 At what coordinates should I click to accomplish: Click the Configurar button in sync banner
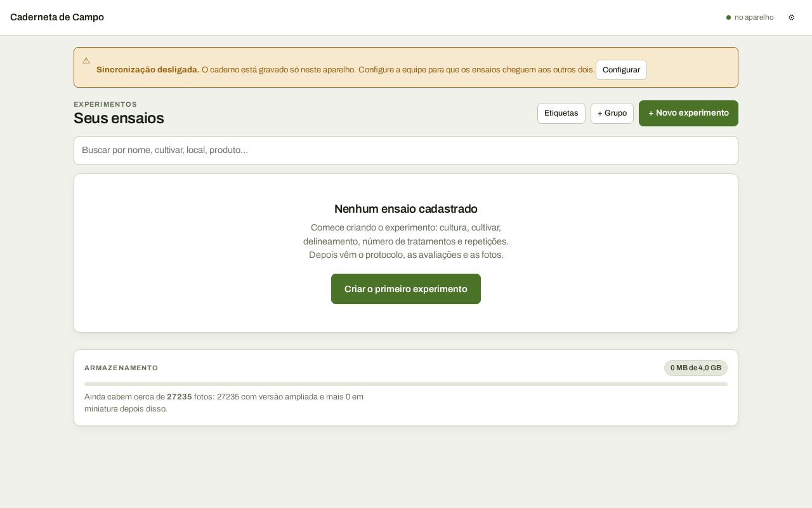pyautogui.click(x=621, y=70)
